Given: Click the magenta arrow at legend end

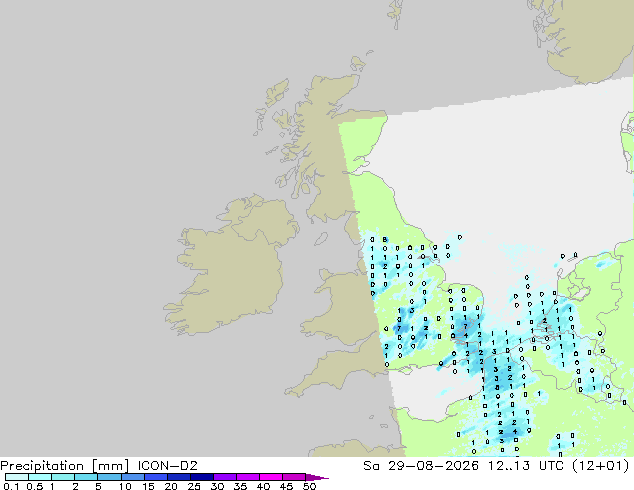Looking at the screenshot, I should point(317,477).
